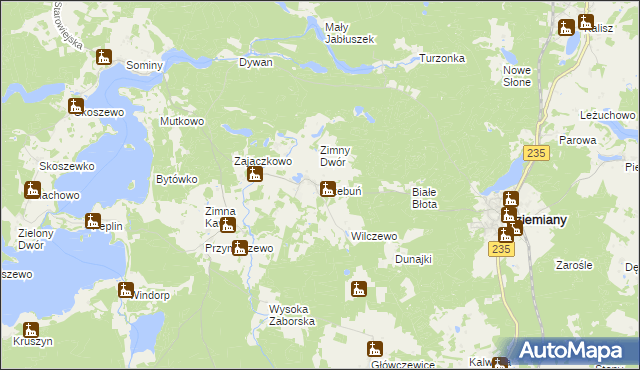Select the Zajączkowo label text
Viewport: 640px width, 370px height.
pos(263,161)
